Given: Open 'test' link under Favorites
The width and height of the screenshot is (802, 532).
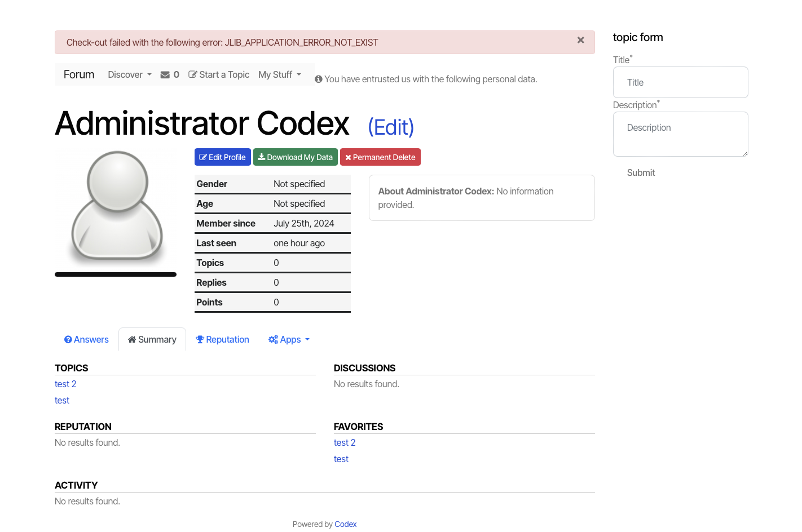Looking at the screenshot, I should (x=341, y=459).
